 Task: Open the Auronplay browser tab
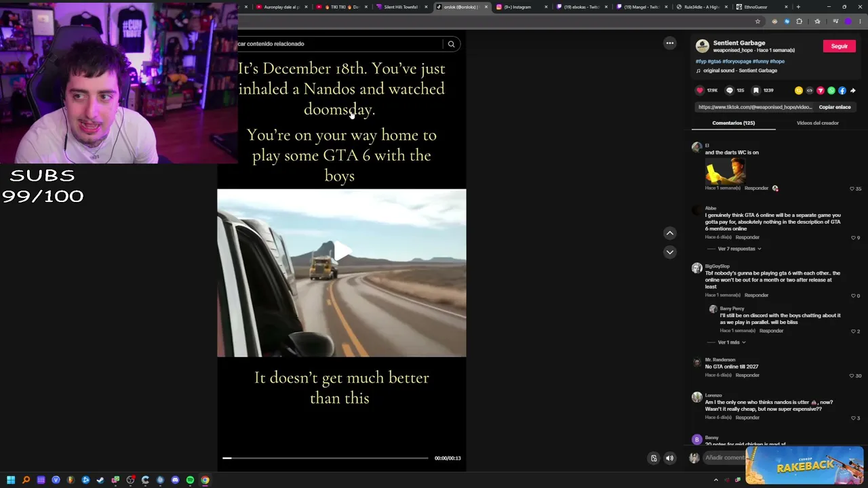point(282,7)
